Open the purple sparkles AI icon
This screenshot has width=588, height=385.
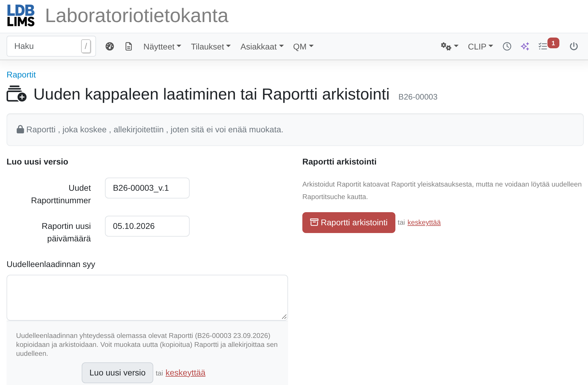click(x=525, y=46)
